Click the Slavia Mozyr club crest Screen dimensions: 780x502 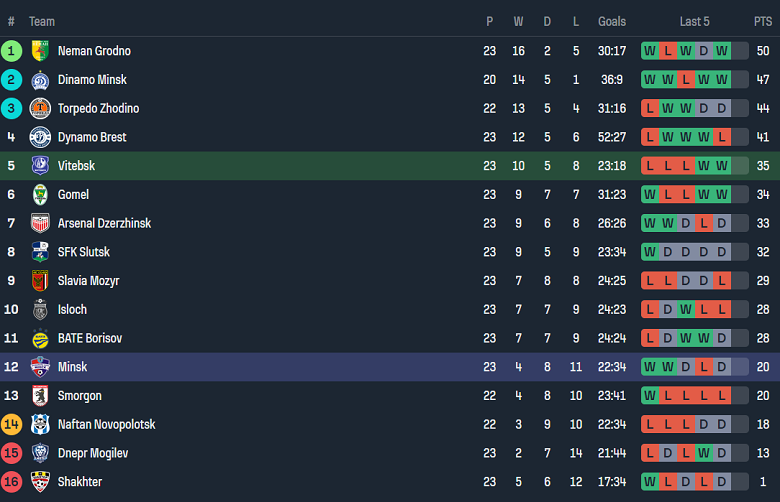click(x=40, y=281)
